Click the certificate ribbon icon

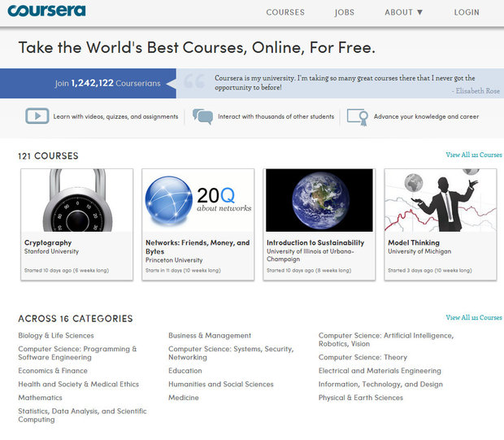356,116
